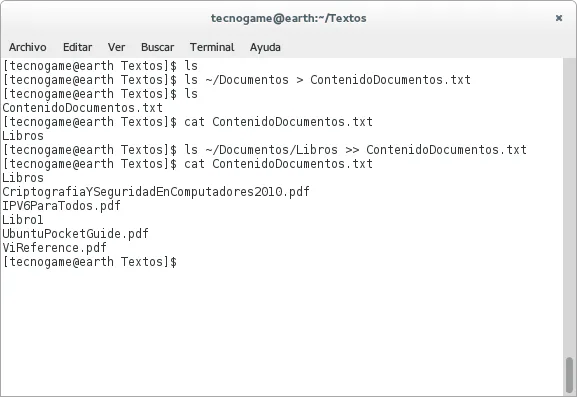This screenshot has height=397, width=577.
Task: Close the terminal window
Action: point(559,18)
